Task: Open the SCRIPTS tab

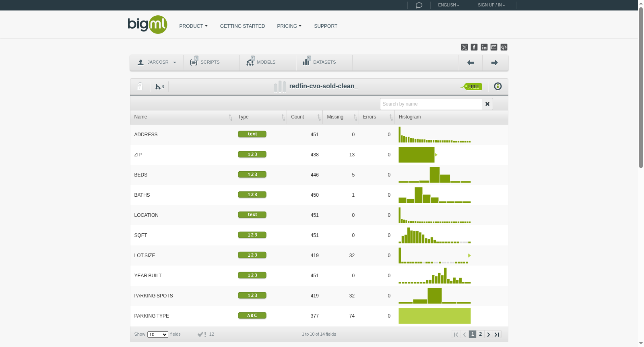Action: click(211, 62)
